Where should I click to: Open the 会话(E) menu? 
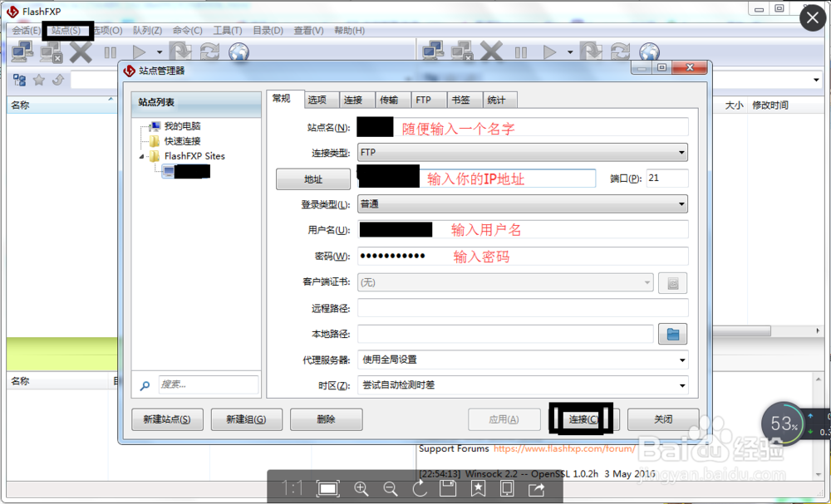pyautogui.click(x=26, y=31)
